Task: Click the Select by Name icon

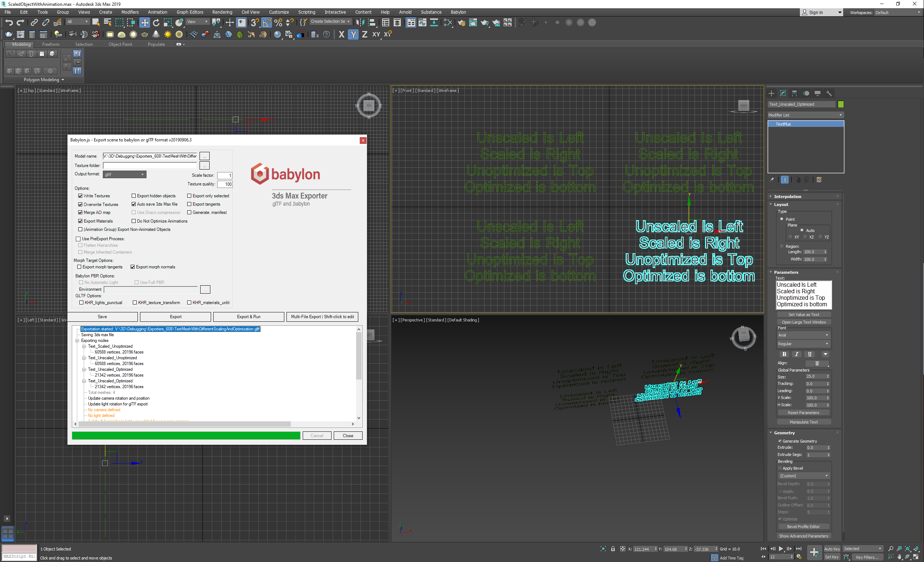Action: 108,22
